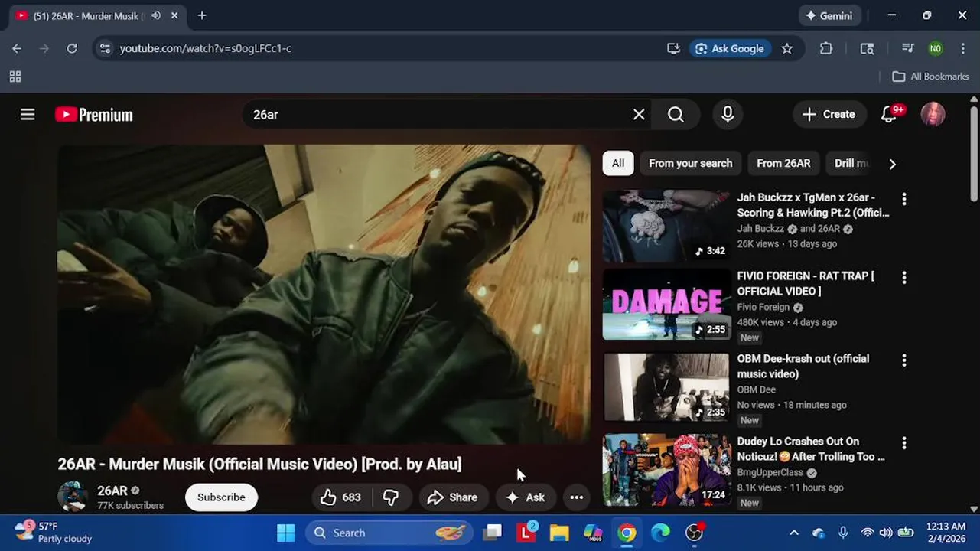Screen dimensions: 980x551
Task: Open options for Scoring & Hawking video
Action: [x=904, y=199]
